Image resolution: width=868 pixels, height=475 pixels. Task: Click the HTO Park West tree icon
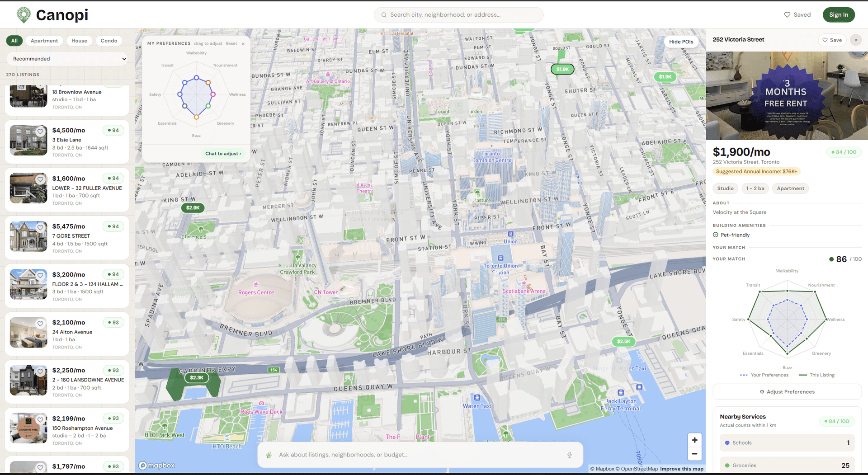pos(165,426)
